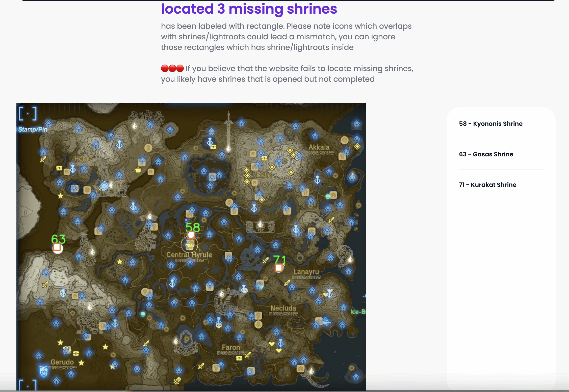Click the Gerudo region label
Image resolution: width=569 pixels, height=392 pixels.
click(x=62, y=362)
